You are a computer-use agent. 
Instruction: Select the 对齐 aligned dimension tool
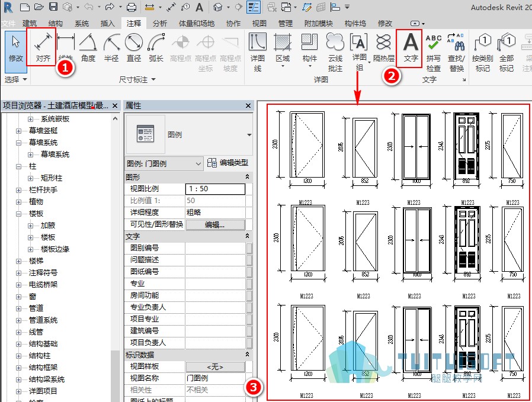point(43,47)
